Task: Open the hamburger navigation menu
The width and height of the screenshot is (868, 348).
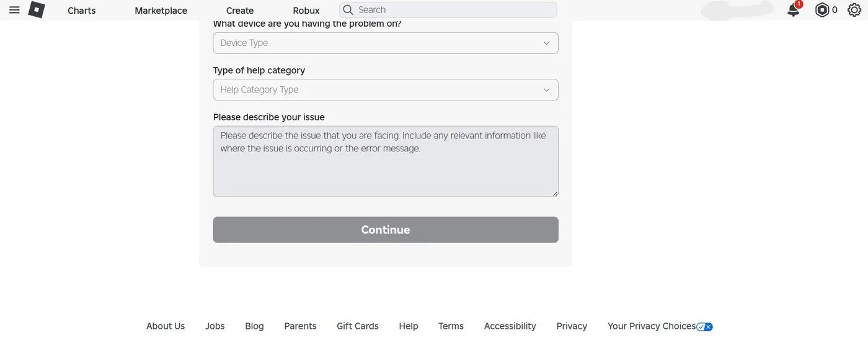Action: (14, 10)
